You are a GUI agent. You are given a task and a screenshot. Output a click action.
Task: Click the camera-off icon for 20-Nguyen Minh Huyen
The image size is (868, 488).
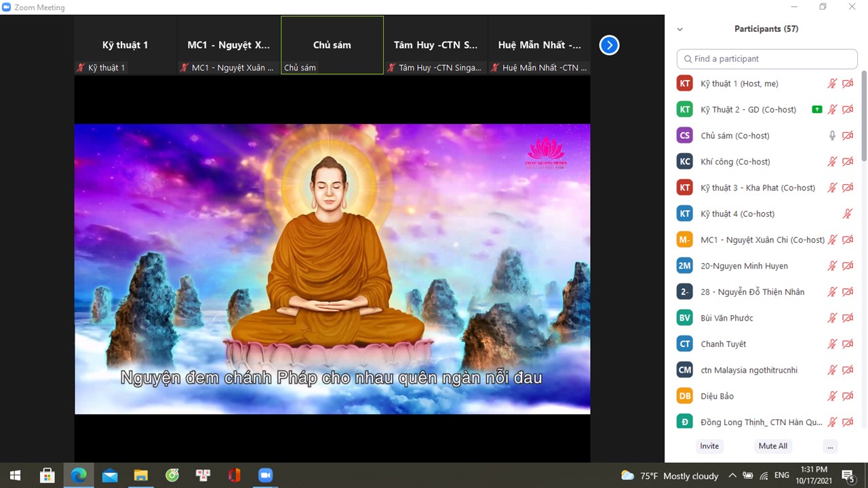(848, 266)
